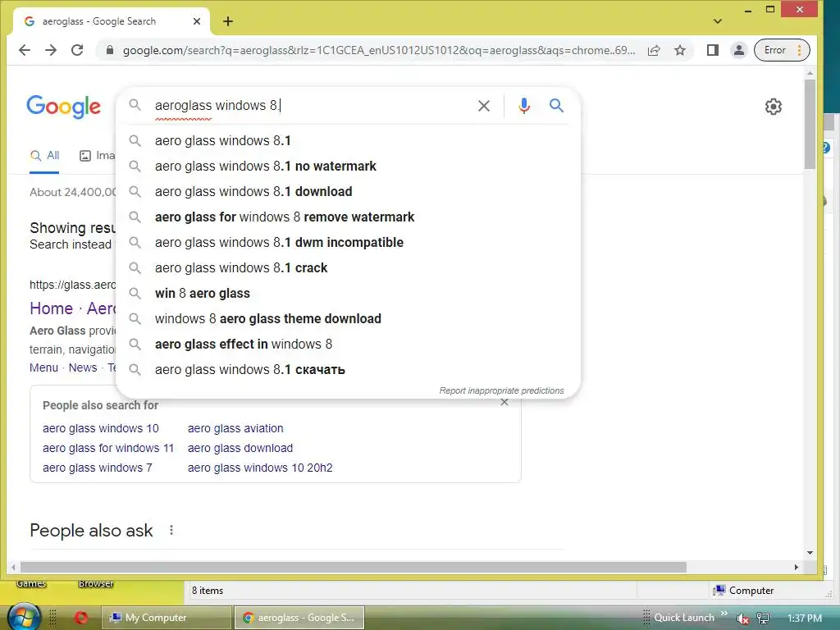The height and width of the screenshot is (630, 840).
Task: Click Report inappropriate predictions link
Action: [501, 390]
